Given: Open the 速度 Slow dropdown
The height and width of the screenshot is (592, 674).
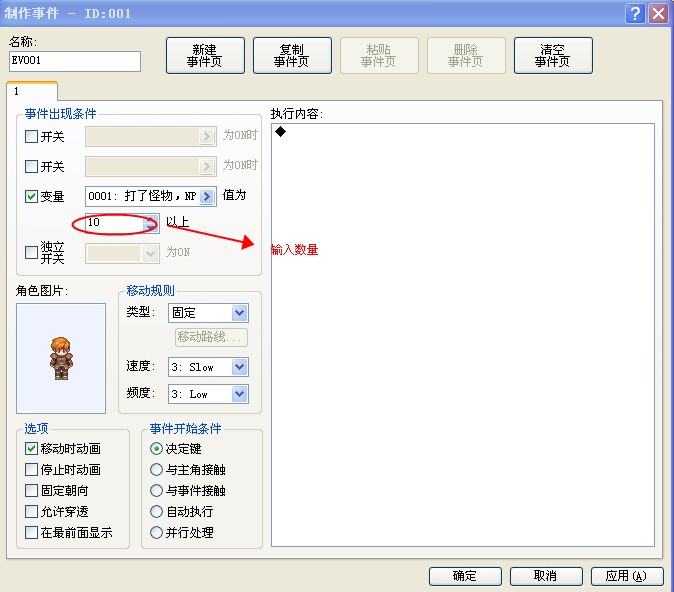Looking at the screenshot, I should [x=240, y=367].
